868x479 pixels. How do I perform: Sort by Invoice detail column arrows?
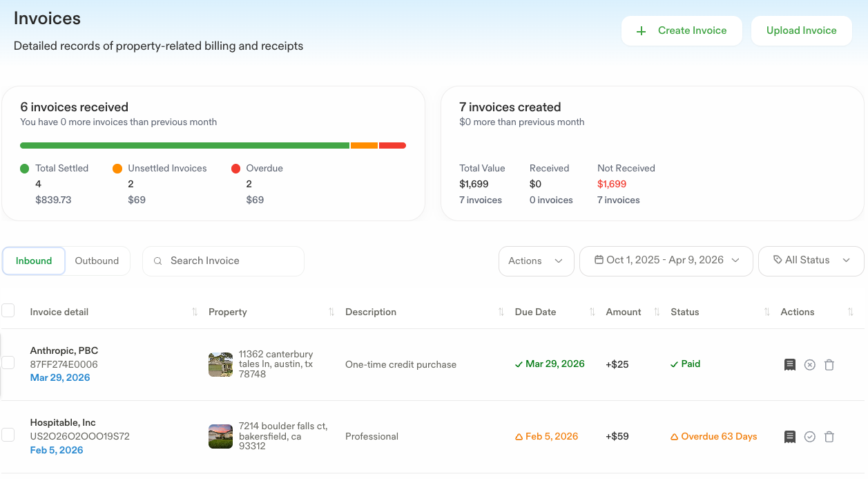point(195,312)
